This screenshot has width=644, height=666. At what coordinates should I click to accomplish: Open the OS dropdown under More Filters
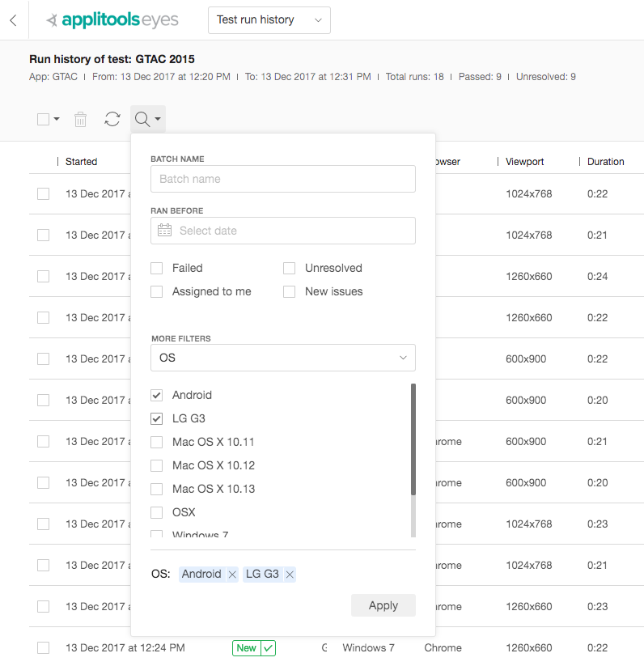point(282,358)
